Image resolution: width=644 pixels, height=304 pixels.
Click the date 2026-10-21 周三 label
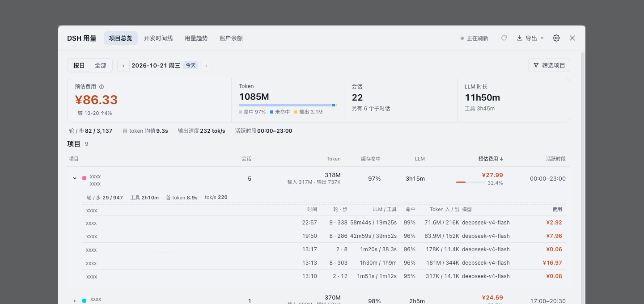(156, 65)
